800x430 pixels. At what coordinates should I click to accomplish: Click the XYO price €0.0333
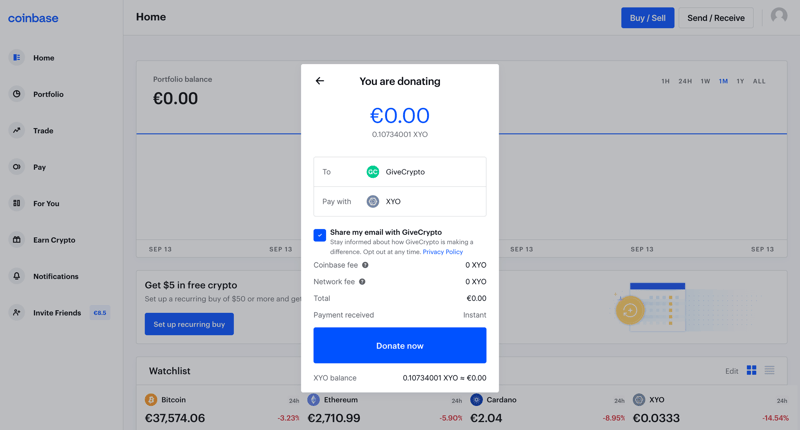(x=656, y=418)
